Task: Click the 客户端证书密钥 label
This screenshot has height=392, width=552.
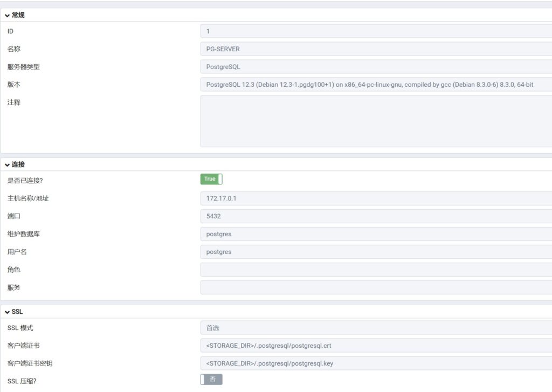Action: pyautogui.click(x=30, y=363)
